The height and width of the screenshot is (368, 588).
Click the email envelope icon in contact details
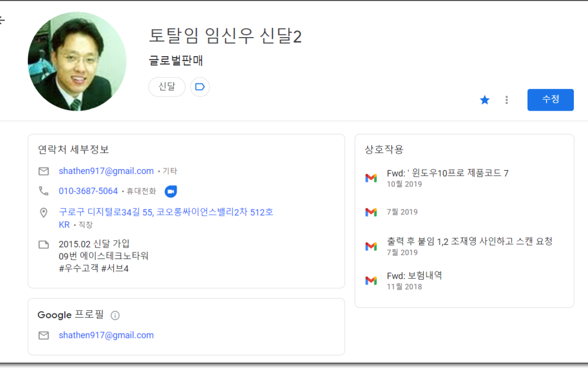[44, 171]
